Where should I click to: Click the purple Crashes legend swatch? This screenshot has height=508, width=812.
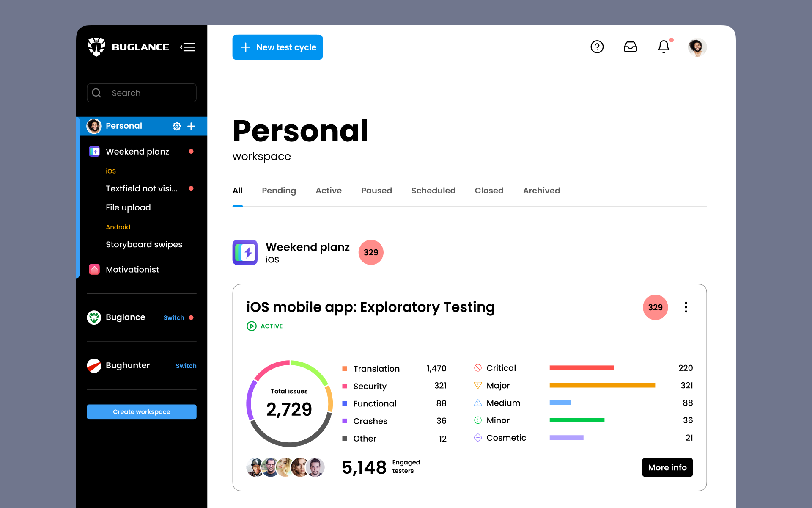345,421
